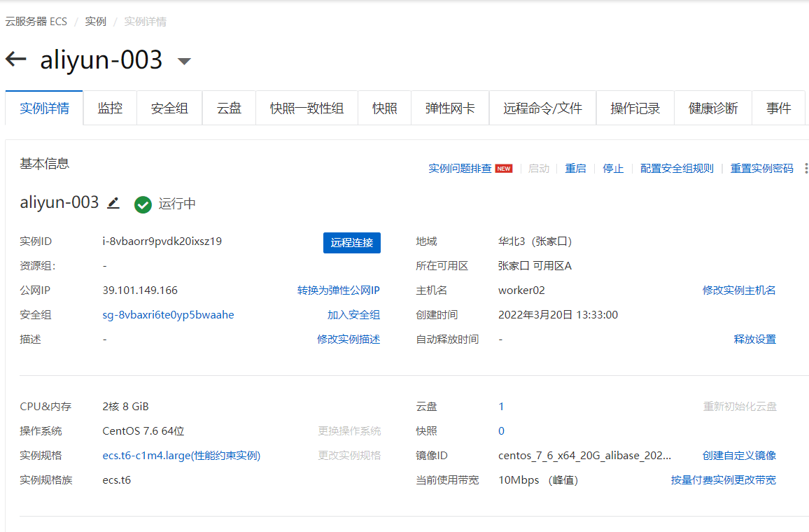Switch to the 操作记录 tab

[635, 108]
